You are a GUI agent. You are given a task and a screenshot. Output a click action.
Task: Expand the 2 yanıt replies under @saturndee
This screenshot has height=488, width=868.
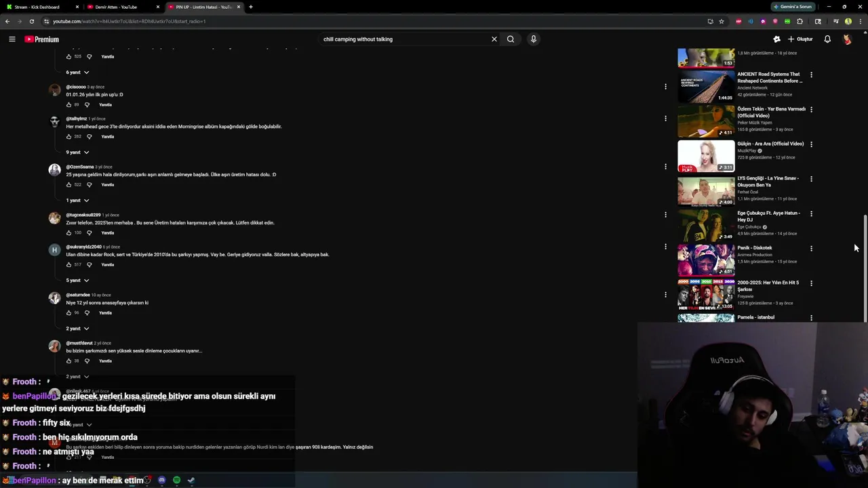[77, 329]
